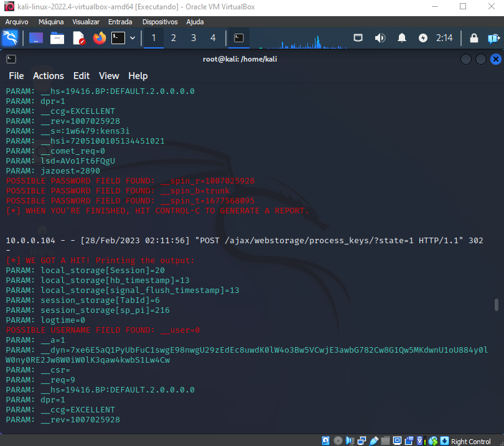Select the running terminal task button
The image size is (504, 446).
(239, 38)
